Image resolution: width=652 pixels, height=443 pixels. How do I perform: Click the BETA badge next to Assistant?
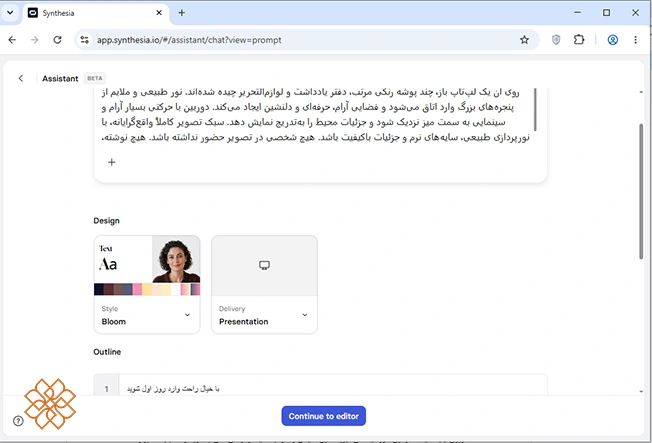coord(95,78)
